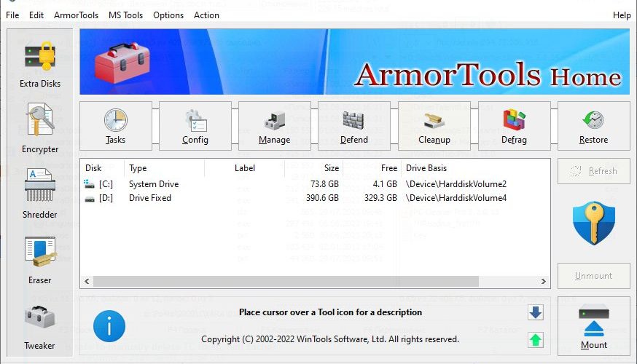
Task: Click the disk list right scroll arrow
Action: pos(543,281)
